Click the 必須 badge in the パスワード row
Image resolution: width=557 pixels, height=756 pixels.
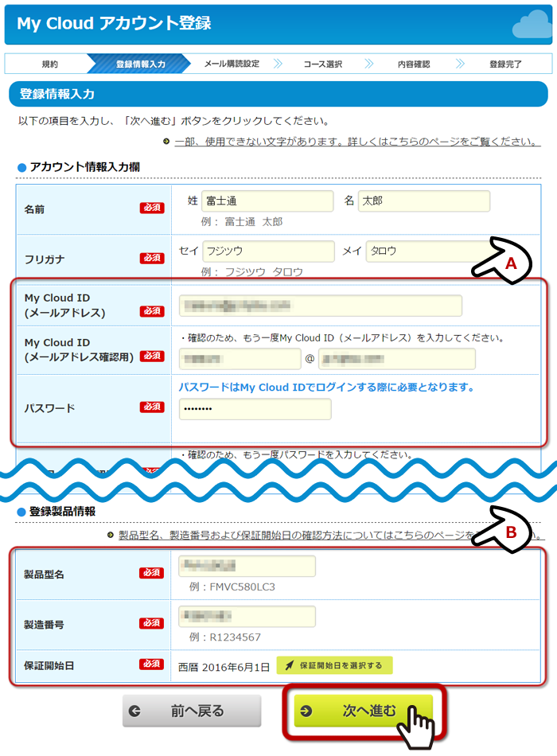pyautogui.click(x=153, y=407)
